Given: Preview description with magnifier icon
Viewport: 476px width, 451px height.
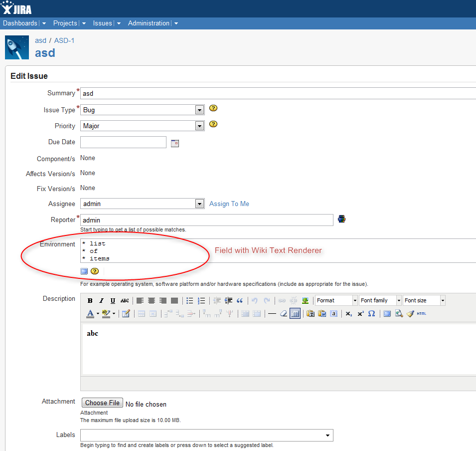Looking at the screenshot, I should pyautogui.click(x=399, y=314).
